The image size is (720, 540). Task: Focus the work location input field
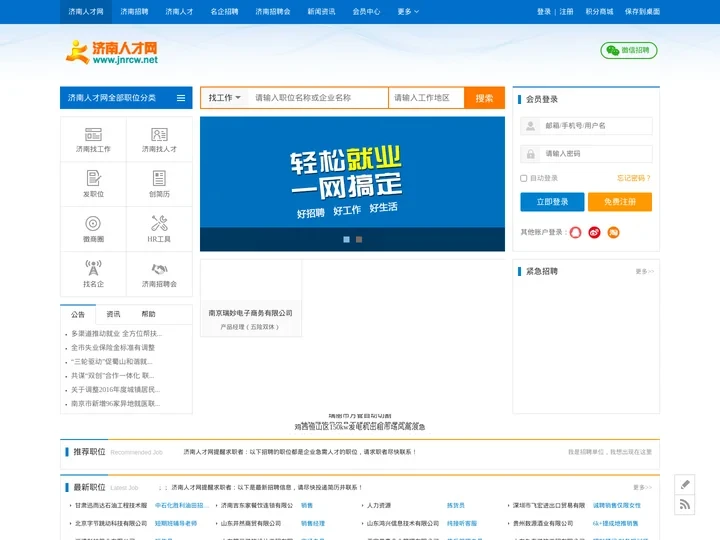tap(426, 98)
